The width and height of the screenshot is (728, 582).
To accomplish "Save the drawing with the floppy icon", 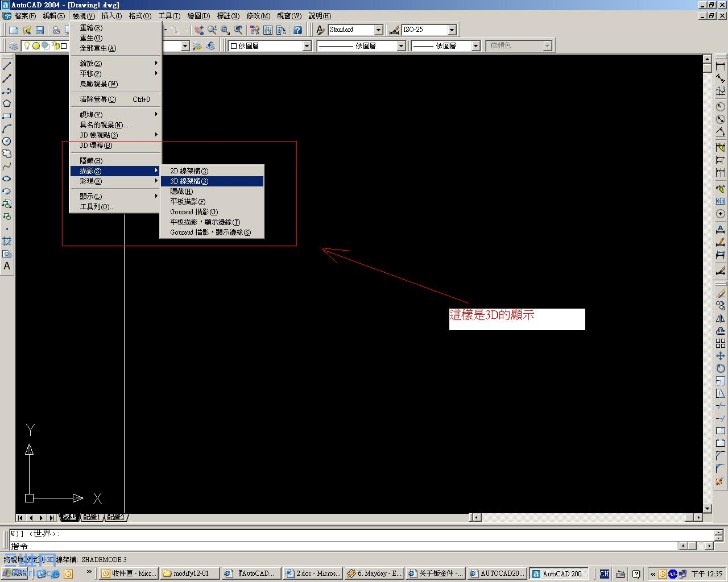I will click(x=40, y=30).
